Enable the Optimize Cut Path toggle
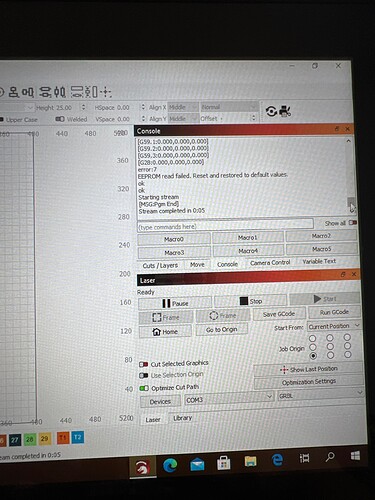The height and width of the screenshot is (500, 375). click(144, 388)
